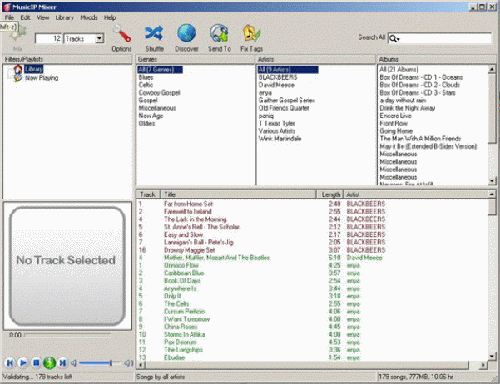Adjust the volume slider
This screenshot has width=500, height=384.
99,363
